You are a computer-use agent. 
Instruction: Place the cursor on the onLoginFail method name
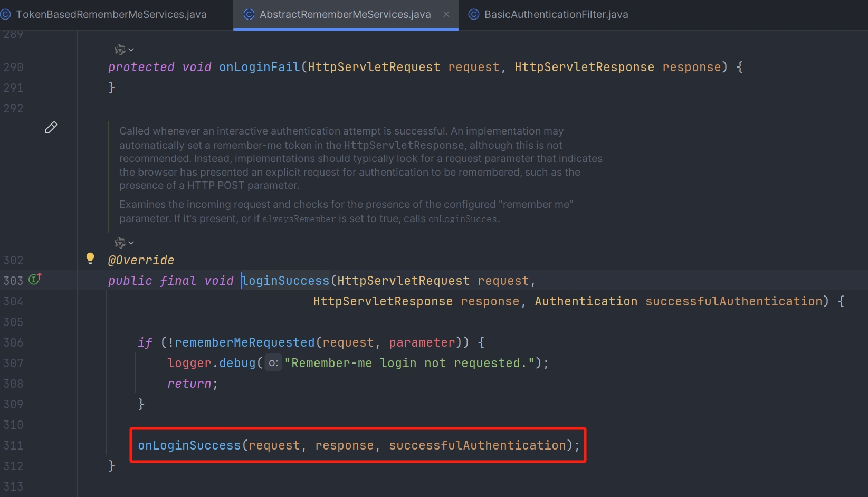pyautogui.click(x=259, y=67)
